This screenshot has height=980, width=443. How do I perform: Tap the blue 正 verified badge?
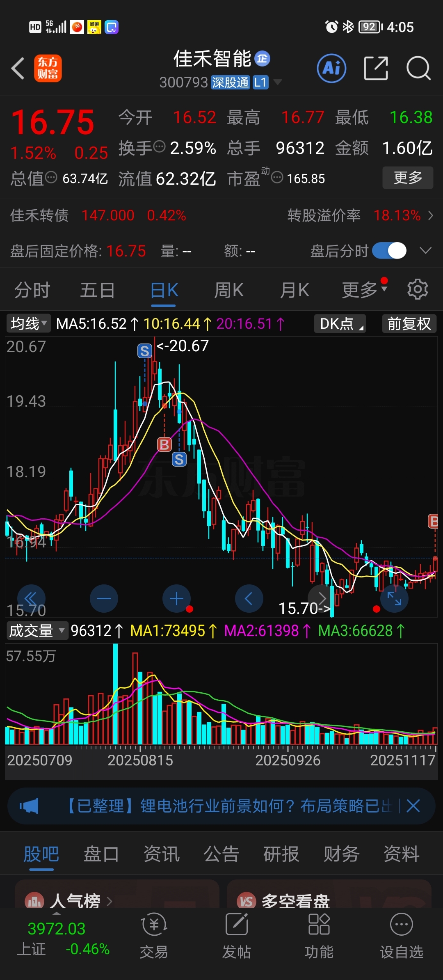click(263, 59)
